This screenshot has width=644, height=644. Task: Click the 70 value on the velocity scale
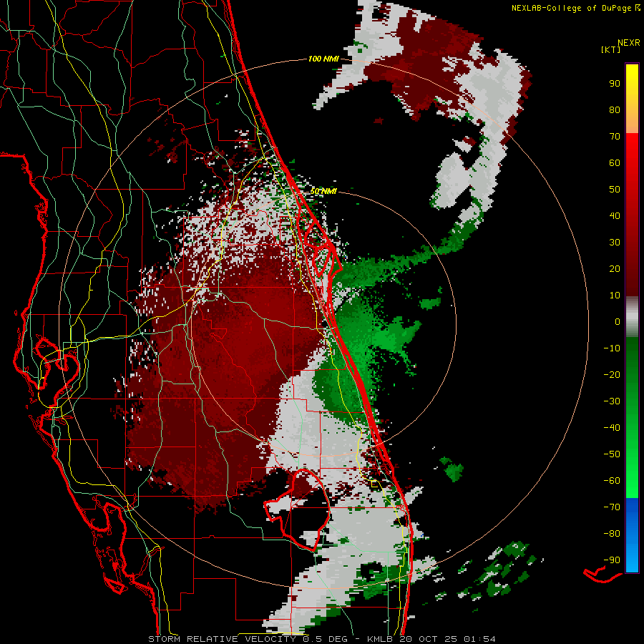(615, 137)
